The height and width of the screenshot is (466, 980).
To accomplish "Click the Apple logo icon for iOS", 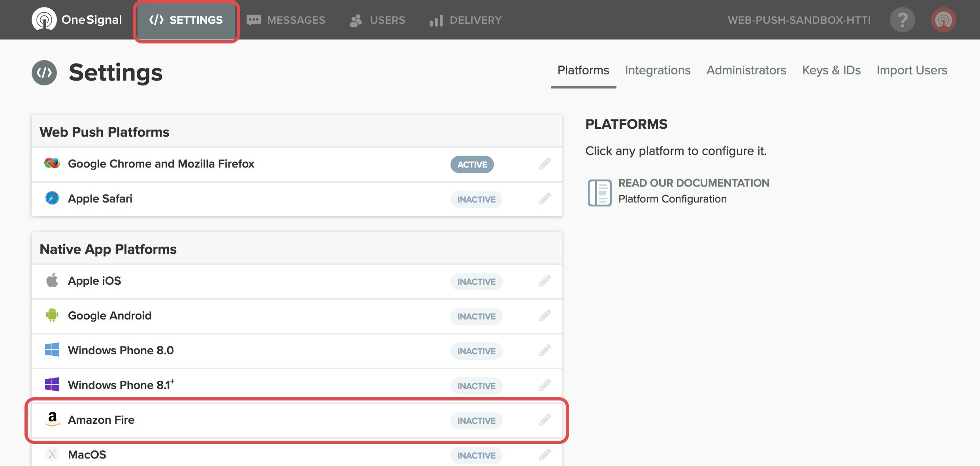I will pyautogui.click(x=52, y=280).
